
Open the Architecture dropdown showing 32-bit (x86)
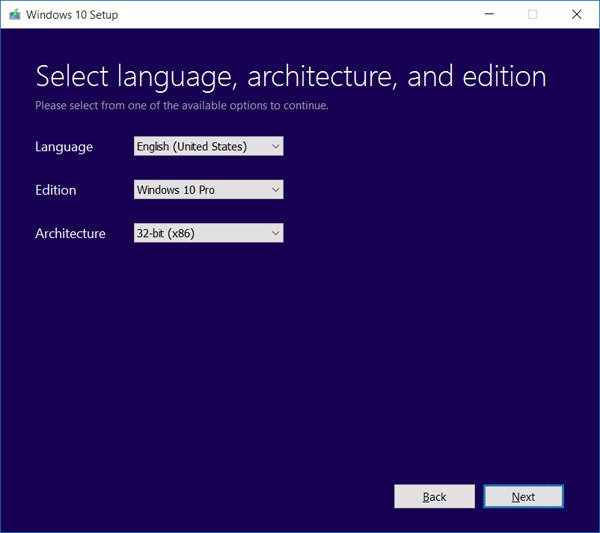[x=209, y=233]
